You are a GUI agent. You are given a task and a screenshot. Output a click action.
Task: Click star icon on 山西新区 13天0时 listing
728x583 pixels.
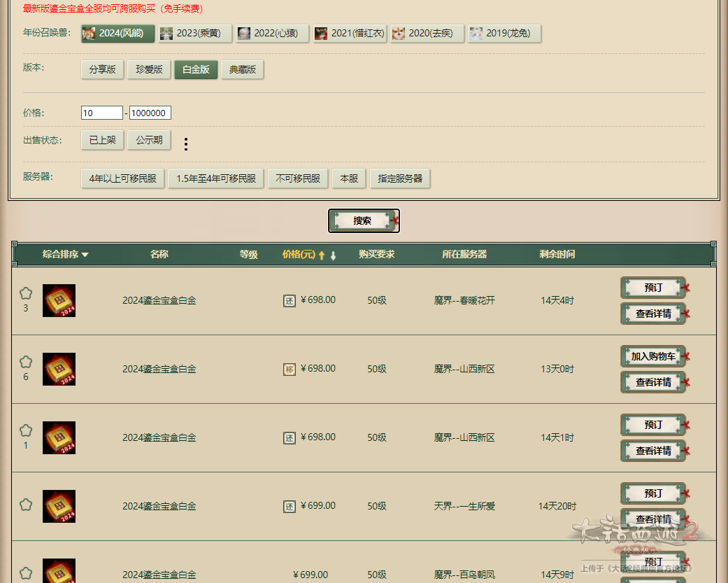(26, 362)
